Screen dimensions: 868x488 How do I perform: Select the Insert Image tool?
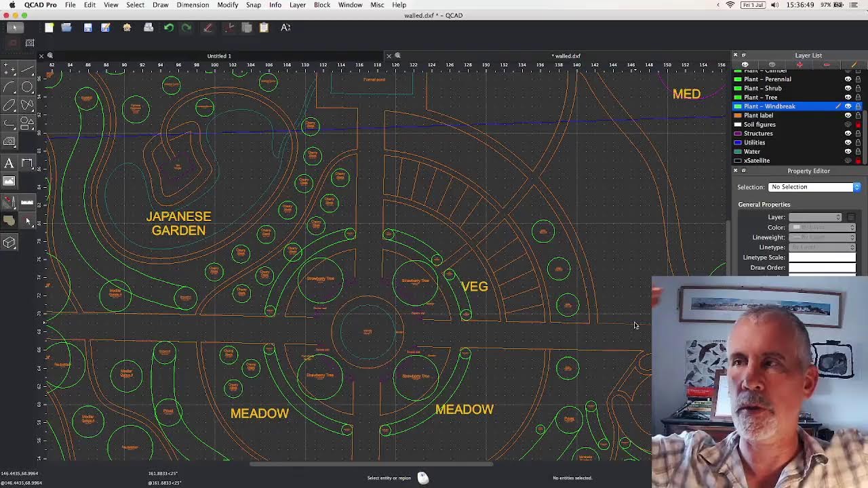coord(9,181)
